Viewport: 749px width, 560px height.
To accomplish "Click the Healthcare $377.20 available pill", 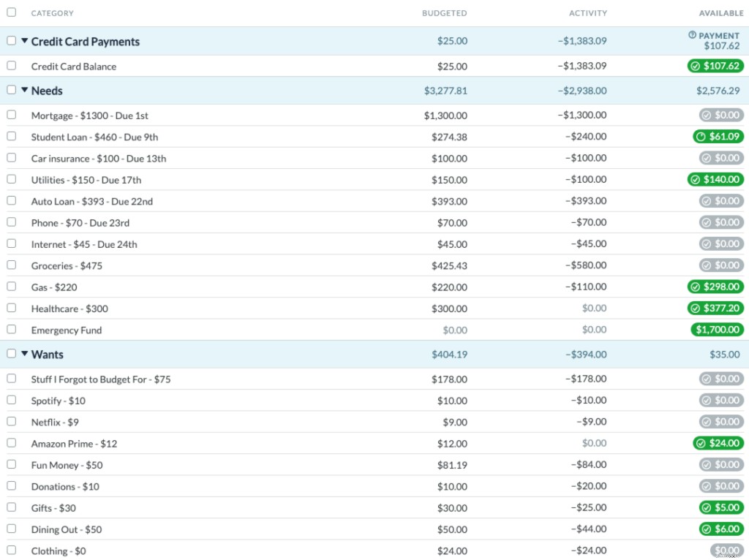I will click(715, 309).
